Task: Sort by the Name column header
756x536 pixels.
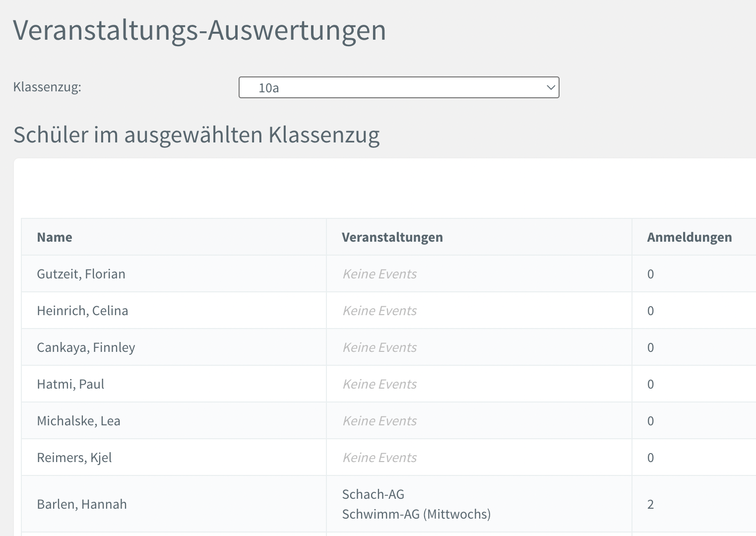Action: (55, 237)
